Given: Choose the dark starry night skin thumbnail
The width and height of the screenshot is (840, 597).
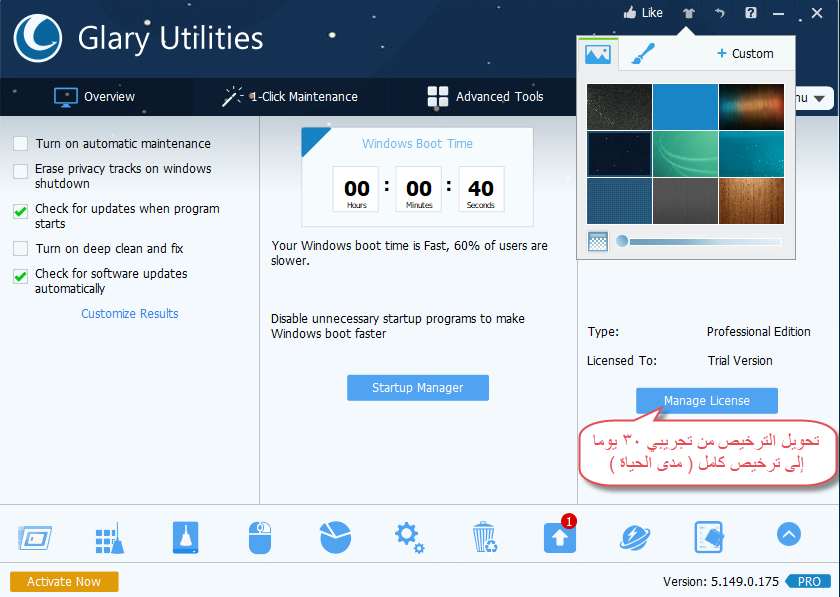Looking at the screenshot, I should pyautogui.click(x=619, y=154).
